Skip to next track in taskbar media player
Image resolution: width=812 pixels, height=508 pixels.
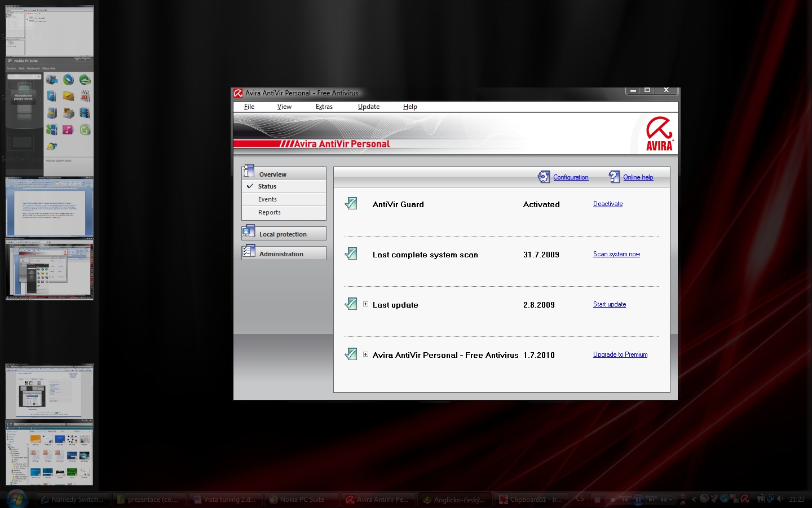(651, 500)
